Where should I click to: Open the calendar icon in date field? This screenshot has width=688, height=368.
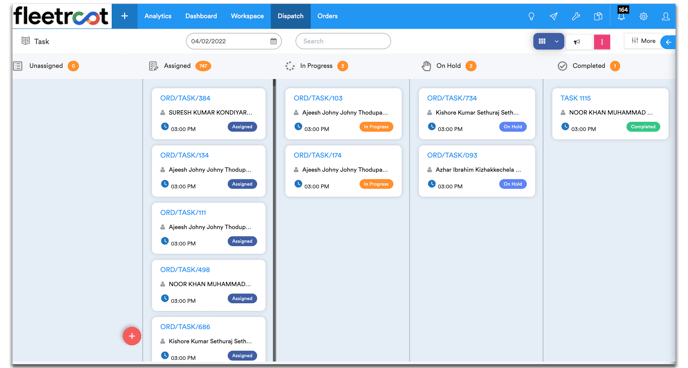coord(273,41)
